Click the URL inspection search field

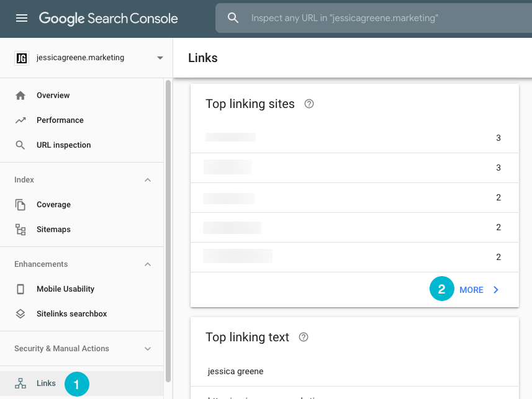tap(374, 18)
